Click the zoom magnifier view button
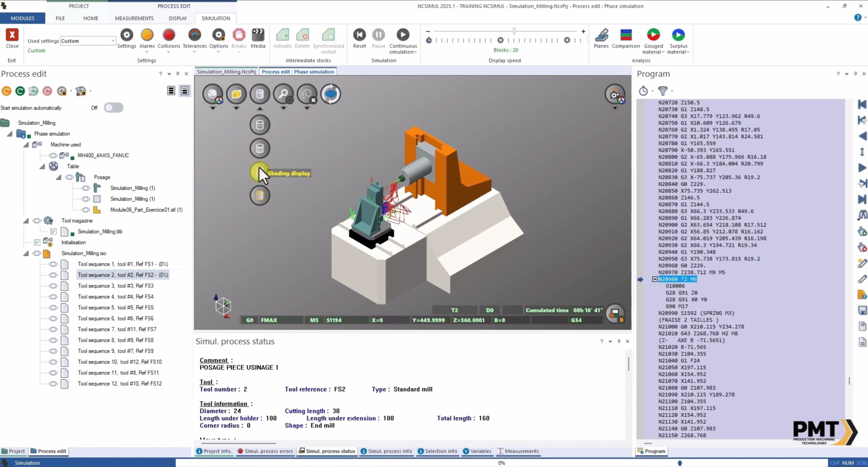Screen dimensions: 868x467 click(283, 94)
